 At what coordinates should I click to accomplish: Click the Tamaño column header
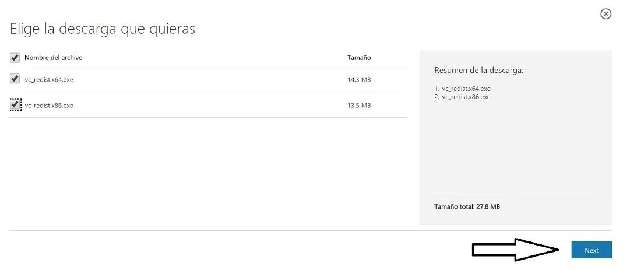[x=359, y=58]
